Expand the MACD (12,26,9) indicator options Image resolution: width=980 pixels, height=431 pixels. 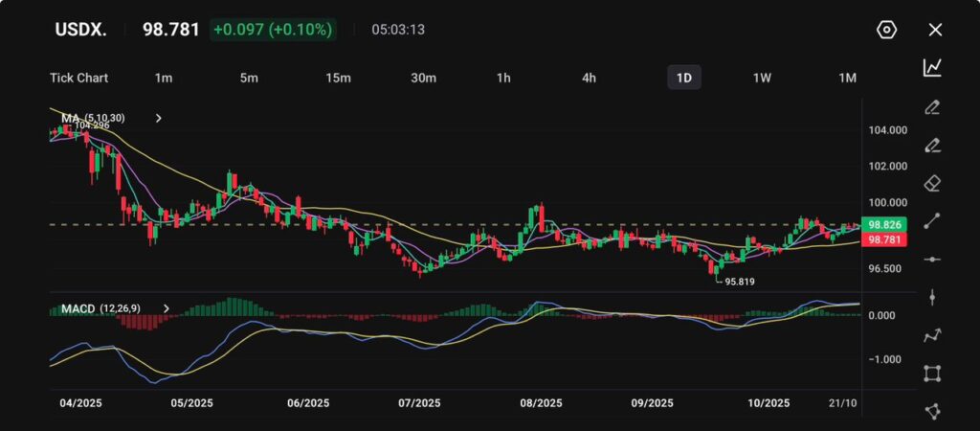click(167, 308)
